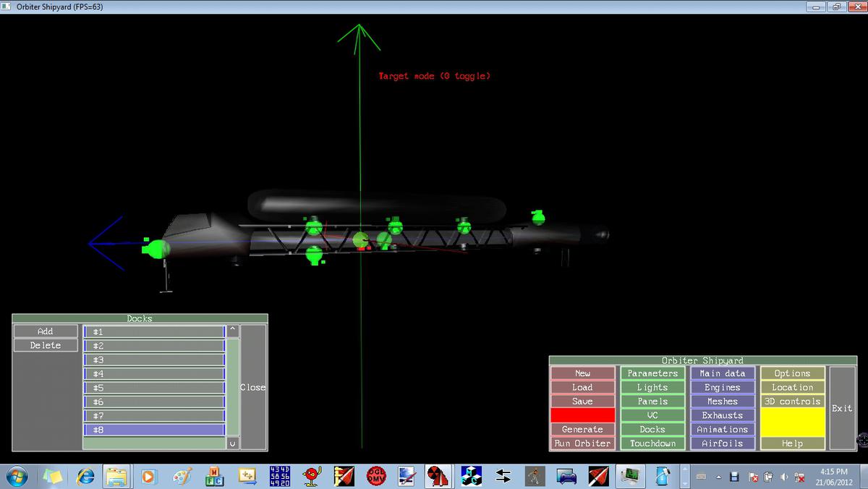The height and width of the screenshot is (489, 868).
Task: Select dock #2 in list
Action: (155, 346)
